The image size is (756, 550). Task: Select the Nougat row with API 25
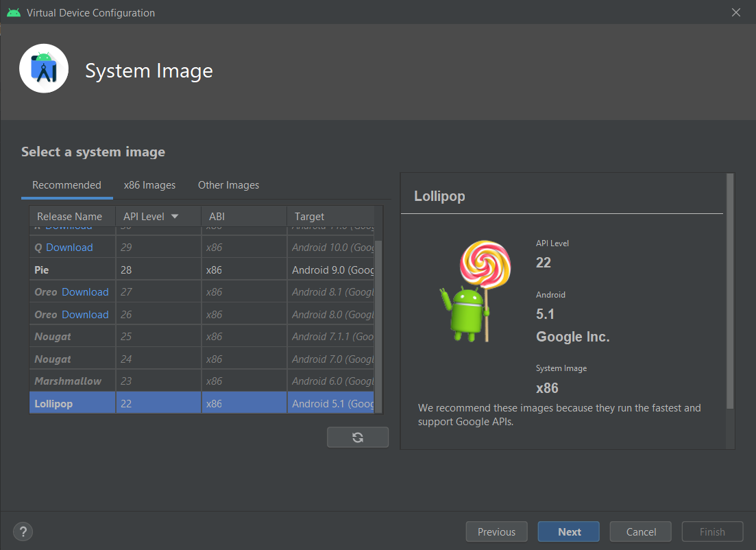tap(202, 337)
